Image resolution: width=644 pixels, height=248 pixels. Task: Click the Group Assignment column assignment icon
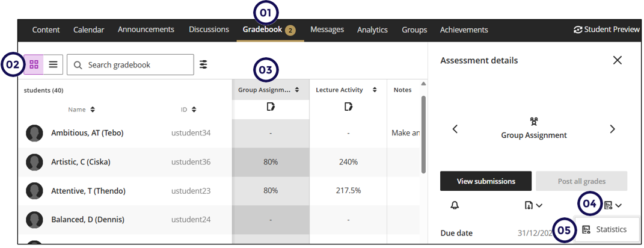coord(270,107)
